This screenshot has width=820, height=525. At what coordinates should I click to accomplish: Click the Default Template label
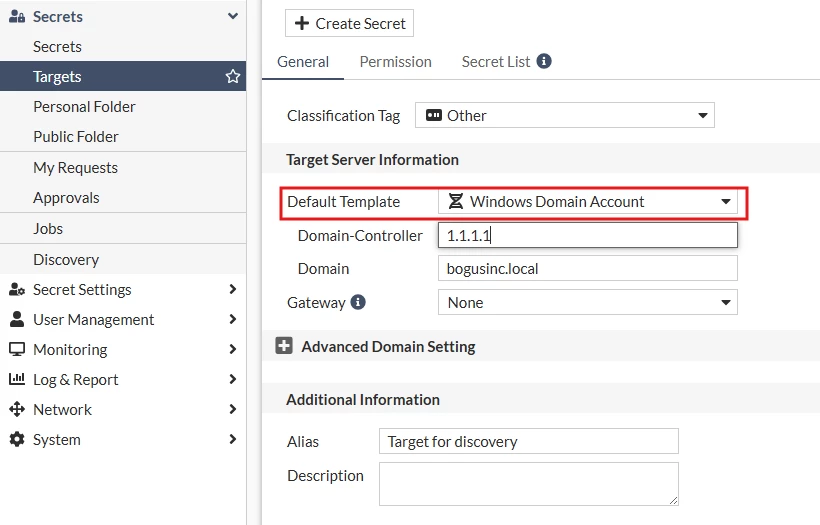[x=344, y=202]
